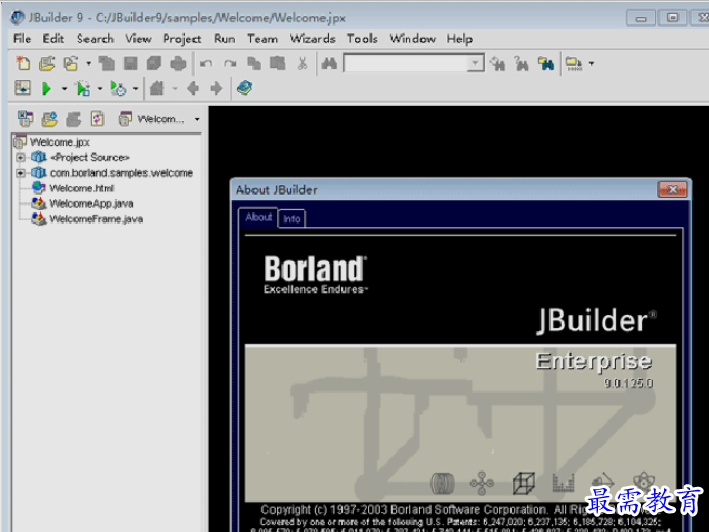709x532 pixels.
Task: Open the Team menu
Action: [262, 39]
